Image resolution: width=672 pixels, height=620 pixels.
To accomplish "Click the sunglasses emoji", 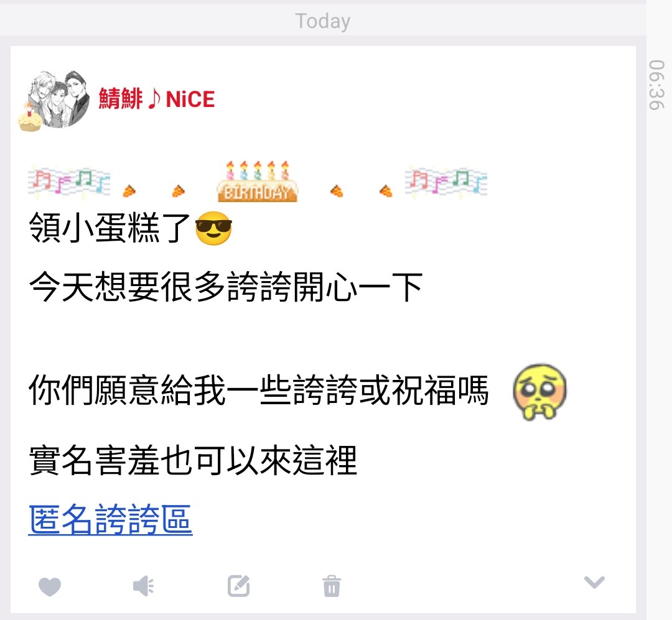I will (213, 228).
